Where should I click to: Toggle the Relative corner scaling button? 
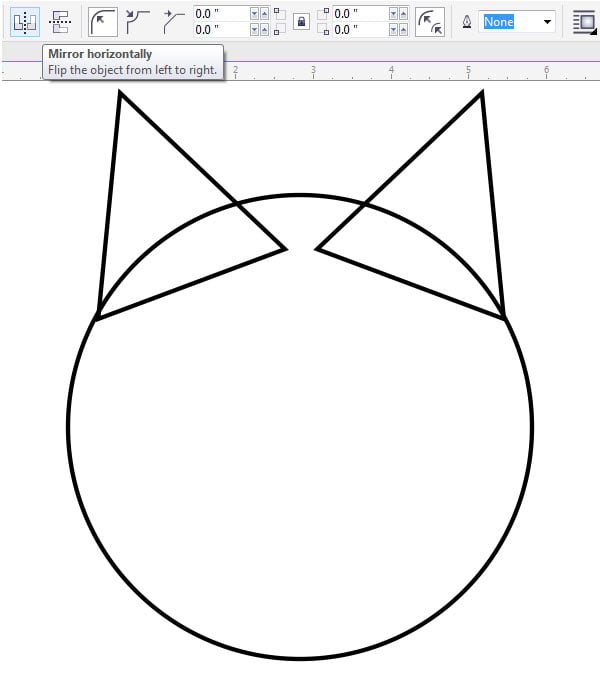pos(430,22)
